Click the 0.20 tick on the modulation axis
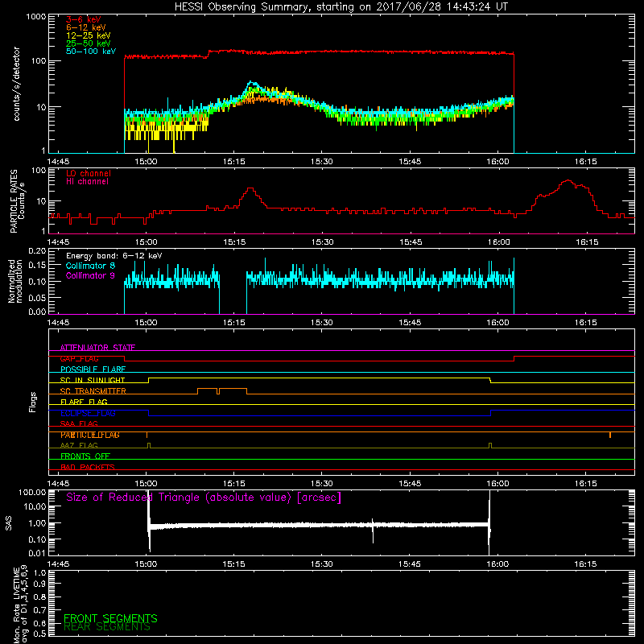The height and width of the screenshot is (644, 644). click(37, 251)
